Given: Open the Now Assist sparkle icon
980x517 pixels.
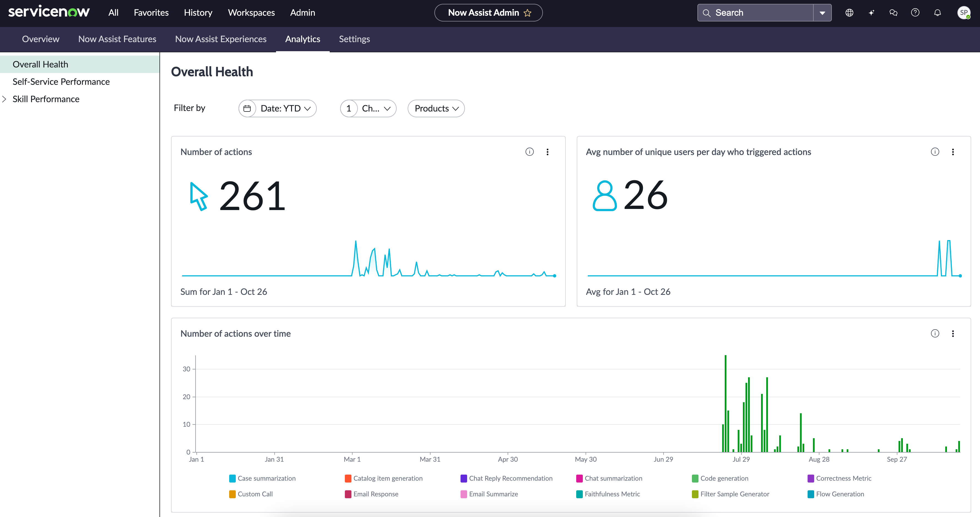Looking at the screenshot, I should 871,13.
